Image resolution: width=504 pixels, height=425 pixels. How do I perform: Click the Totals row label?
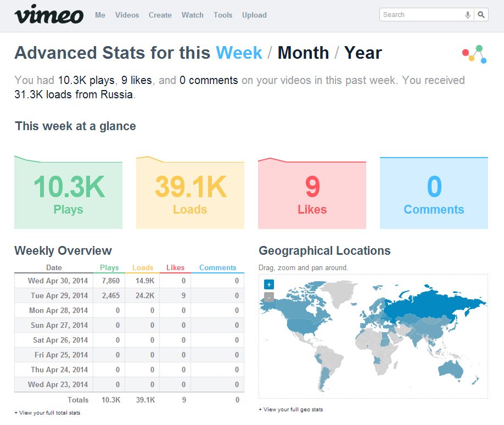(x=78, y=400)
